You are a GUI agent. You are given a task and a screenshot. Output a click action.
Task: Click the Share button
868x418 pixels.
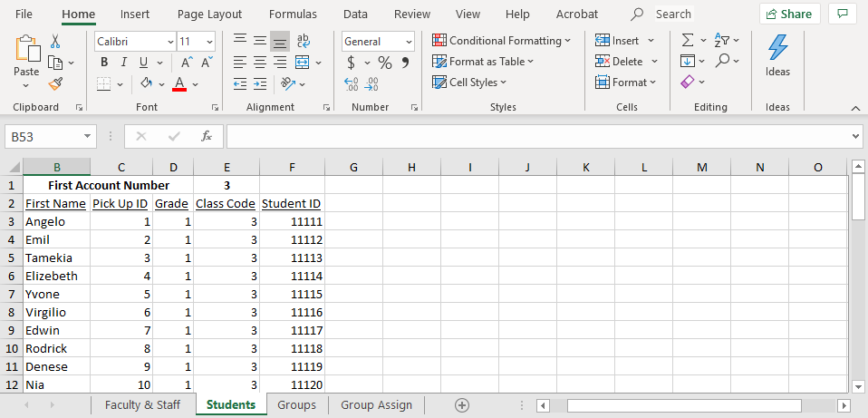(789, 14)
